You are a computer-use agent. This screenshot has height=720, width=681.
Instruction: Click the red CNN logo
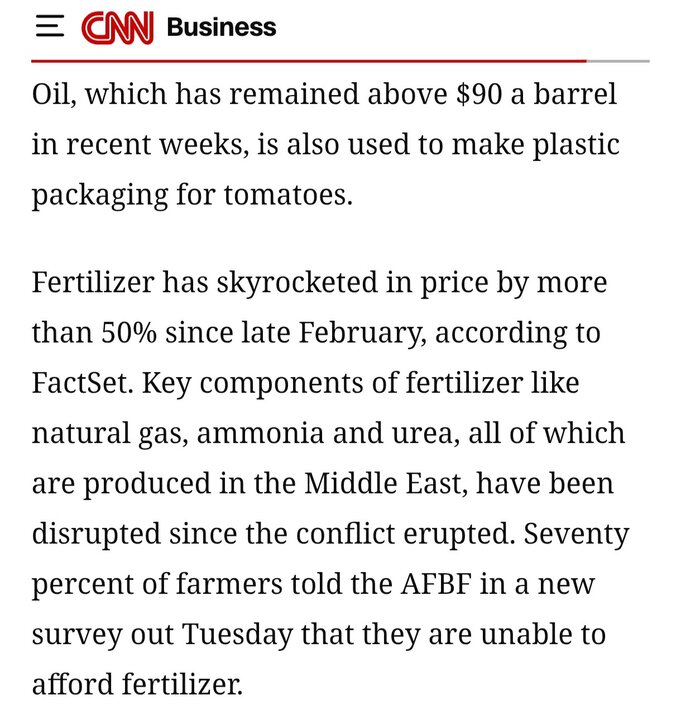[x=118, y=28]
